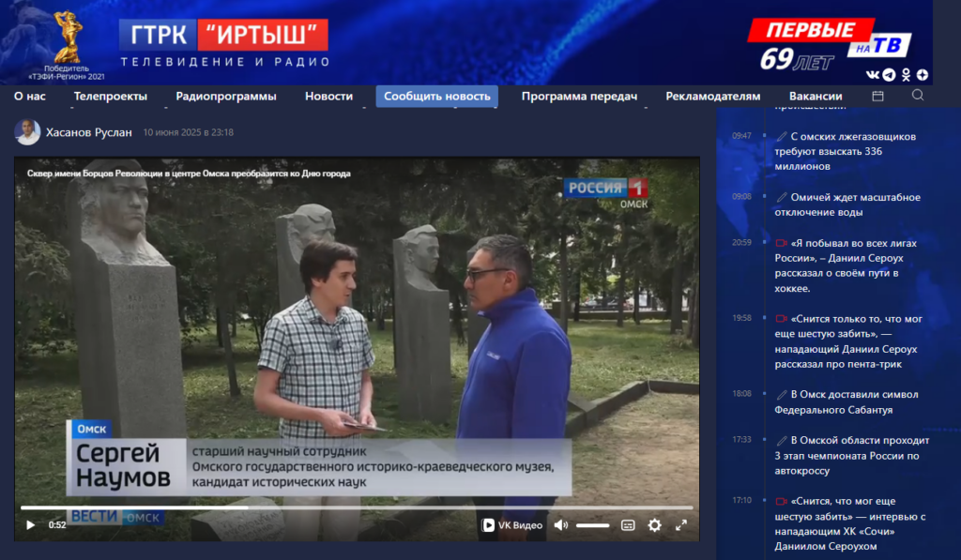Image resolution: width=961 pixels, height=560 pixels.
Task: Click the pencil icon beside the 18:08 news
Action: tap(782, 395)
